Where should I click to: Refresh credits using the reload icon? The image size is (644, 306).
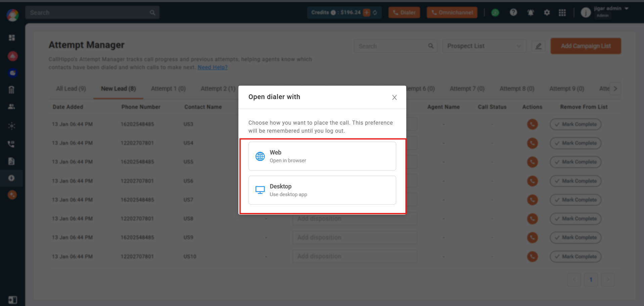coord(375,13)
